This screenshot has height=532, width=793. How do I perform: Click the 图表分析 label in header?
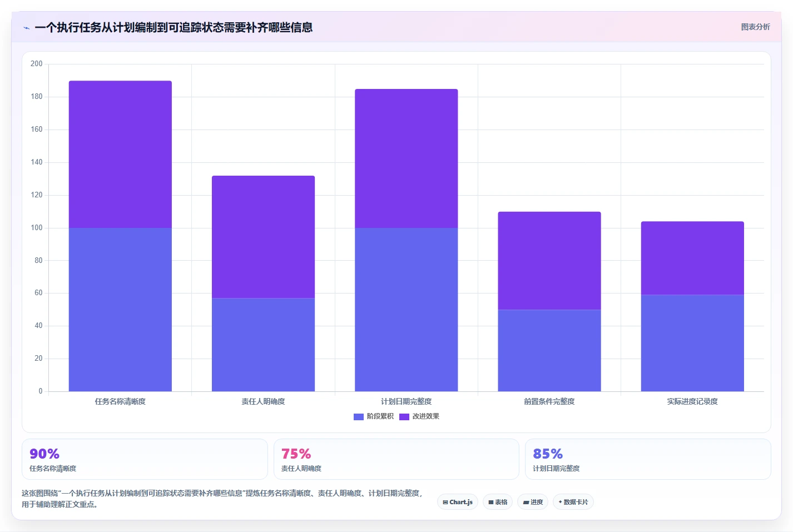pos(755,27)
